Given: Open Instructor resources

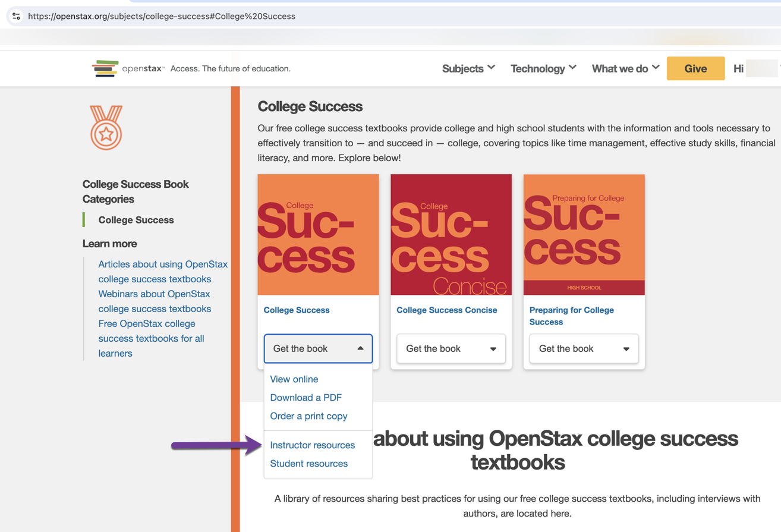Looking at the screenshot, I should click(x=312, y=445).
